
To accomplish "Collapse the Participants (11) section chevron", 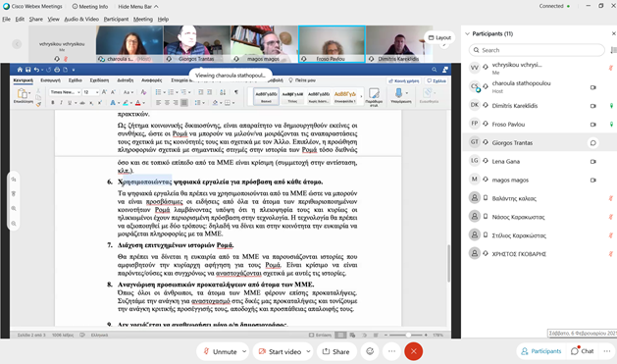I will [467, 33].
